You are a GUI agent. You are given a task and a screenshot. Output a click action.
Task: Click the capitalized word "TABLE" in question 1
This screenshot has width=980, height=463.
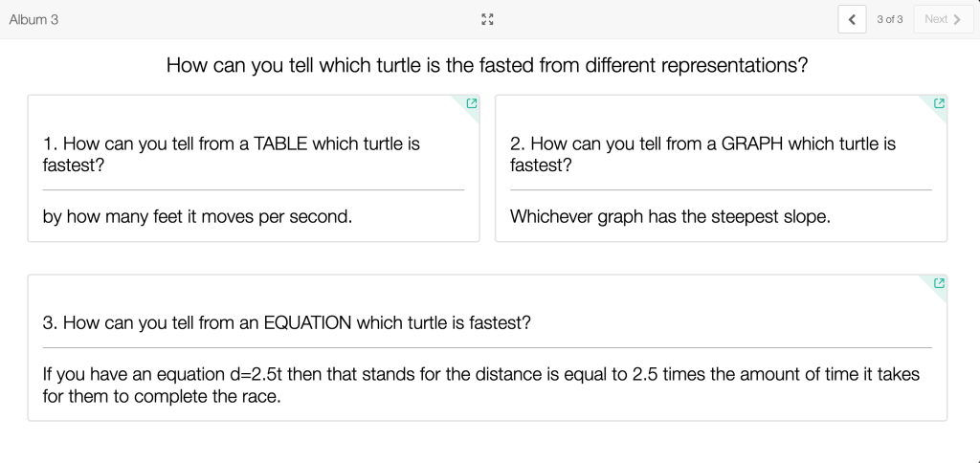[x=280, y=143]
